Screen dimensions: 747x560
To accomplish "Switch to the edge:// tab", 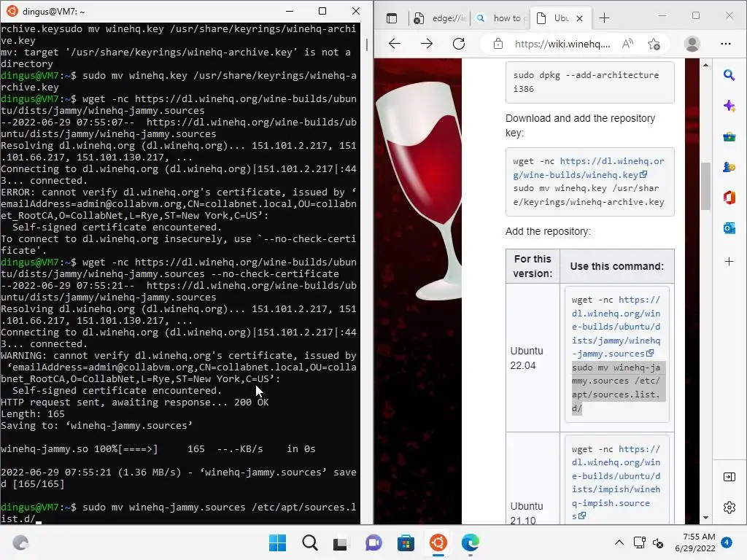I will (438, 18).
